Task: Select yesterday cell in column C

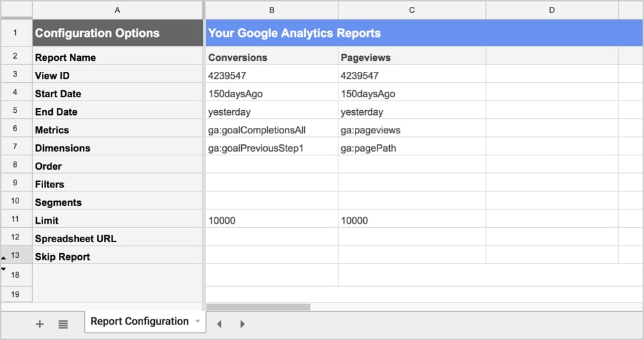Action: (x=412, y=110)
